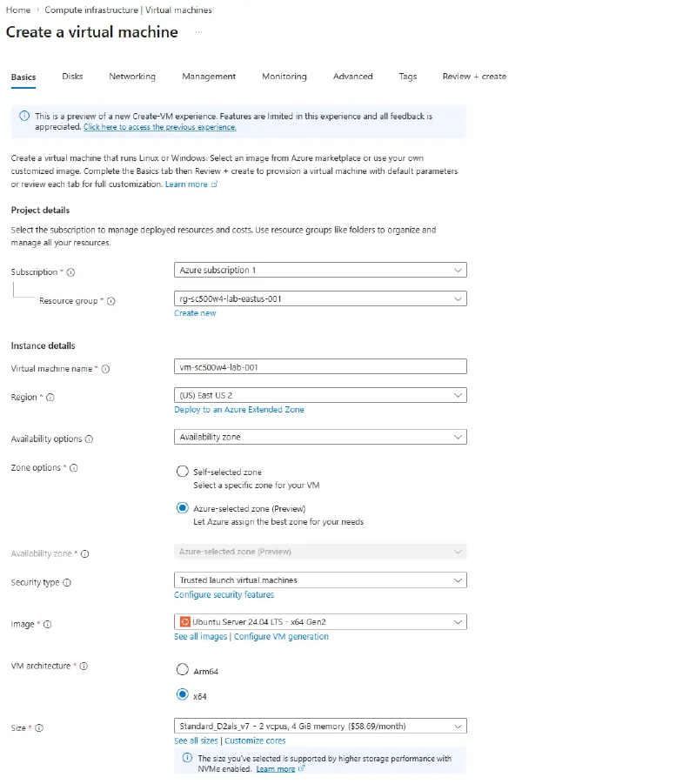Click info icon next to Availability zone
Viewport: 696px width, 784px height.
point(85,554)
